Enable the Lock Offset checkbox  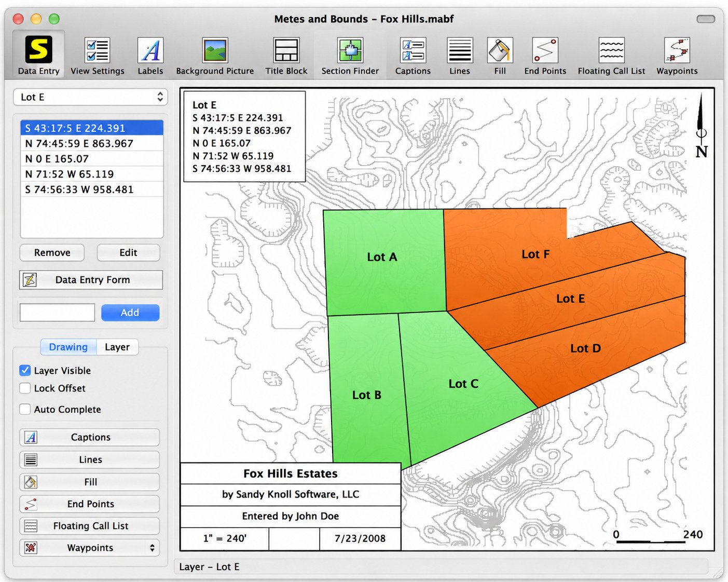pos(25,388)
